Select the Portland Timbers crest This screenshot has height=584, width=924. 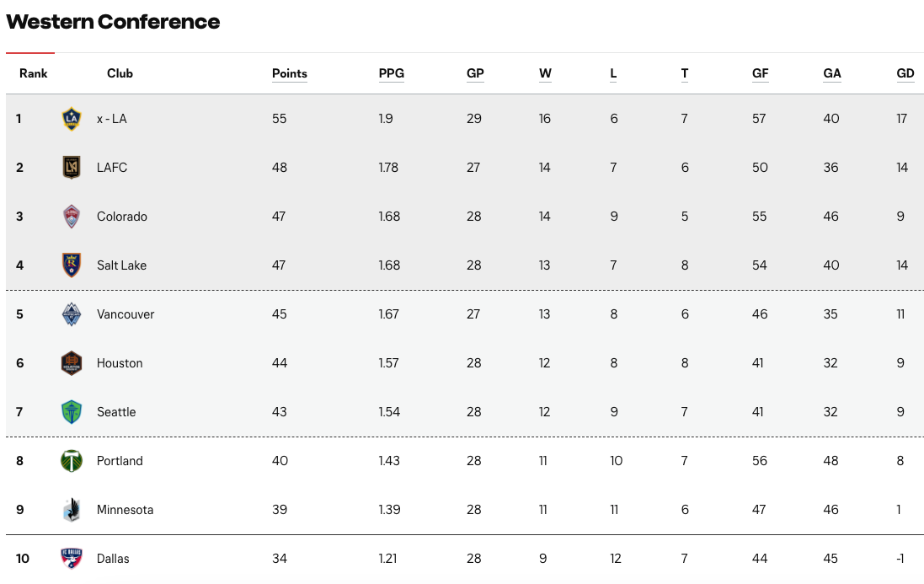click(x=72, y=461)
